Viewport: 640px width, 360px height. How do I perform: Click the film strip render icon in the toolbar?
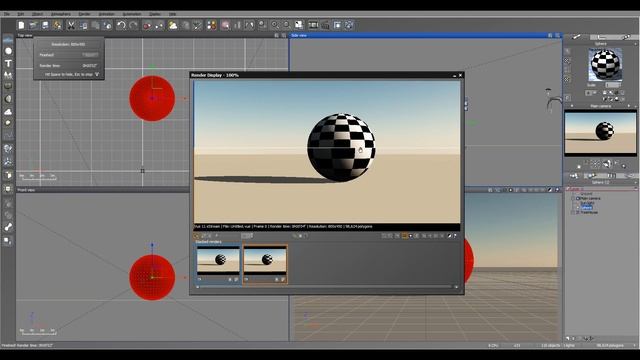tap(313, 25)
